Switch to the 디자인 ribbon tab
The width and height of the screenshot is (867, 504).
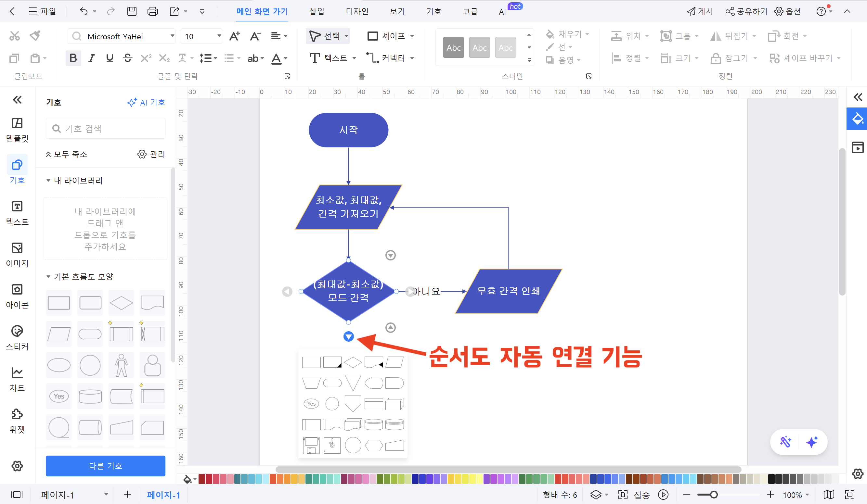(357, 11)
